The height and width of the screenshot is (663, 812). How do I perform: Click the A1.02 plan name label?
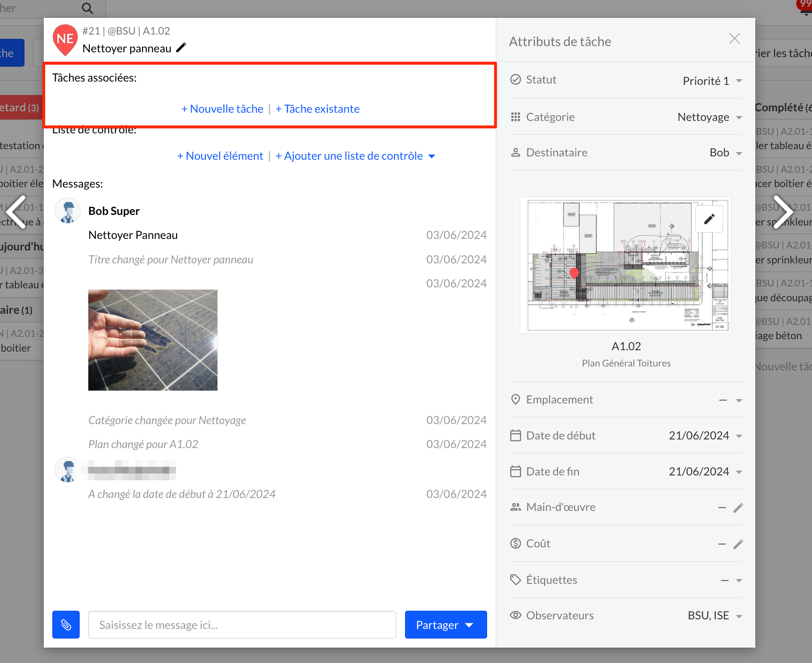coord(626,346)
